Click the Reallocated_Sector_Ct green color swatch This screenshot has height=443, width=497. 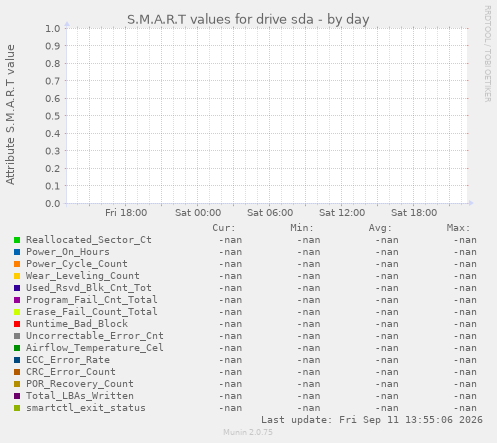pyautogui.click(x=17, y=240)
